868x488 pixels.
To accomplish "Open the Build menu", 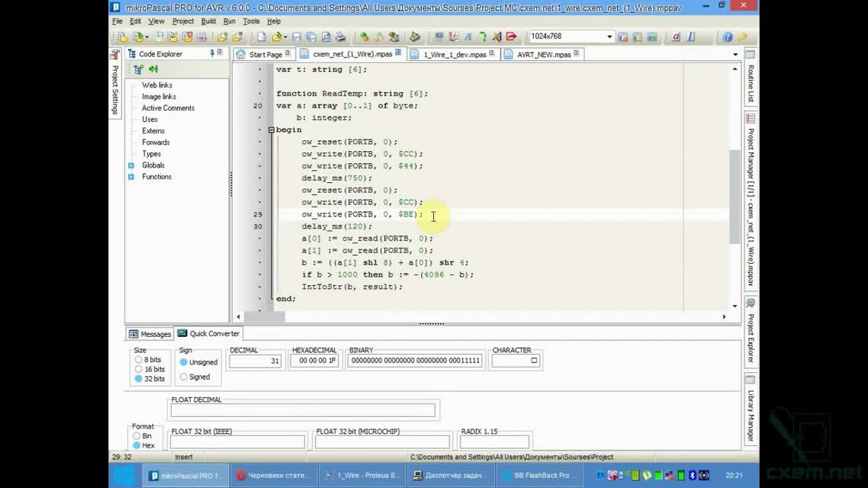I will point(208,21).
